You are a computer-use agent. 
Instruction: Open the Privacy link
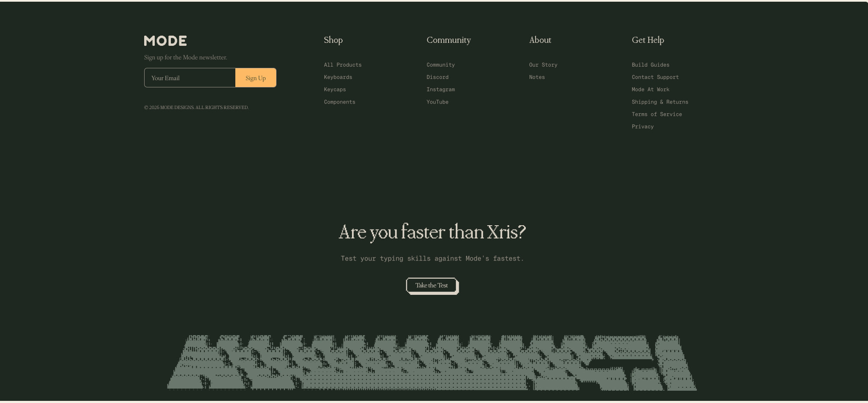(642, 126)
